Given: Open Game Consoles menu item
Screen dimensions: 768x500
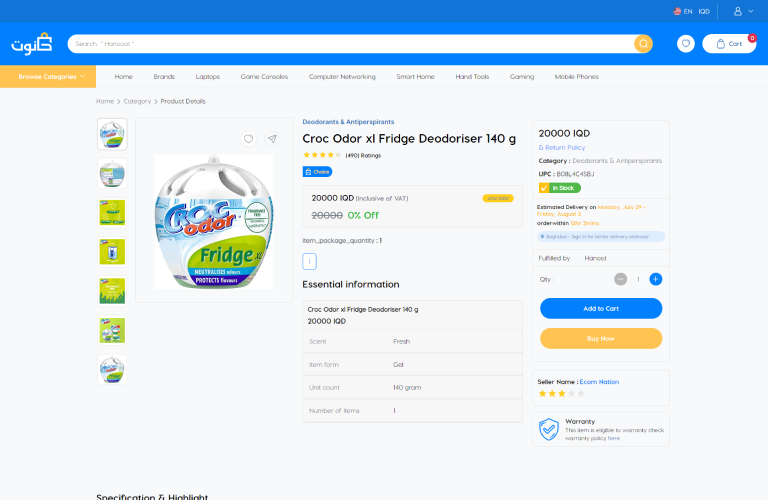Looking at the screenshot, I should pos(264,76).
